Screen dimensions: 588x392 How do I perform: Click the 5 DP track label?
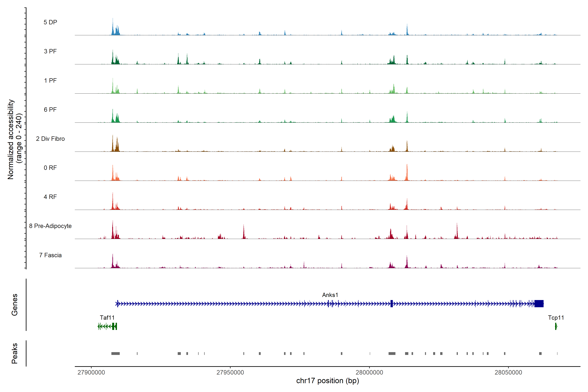50,22
